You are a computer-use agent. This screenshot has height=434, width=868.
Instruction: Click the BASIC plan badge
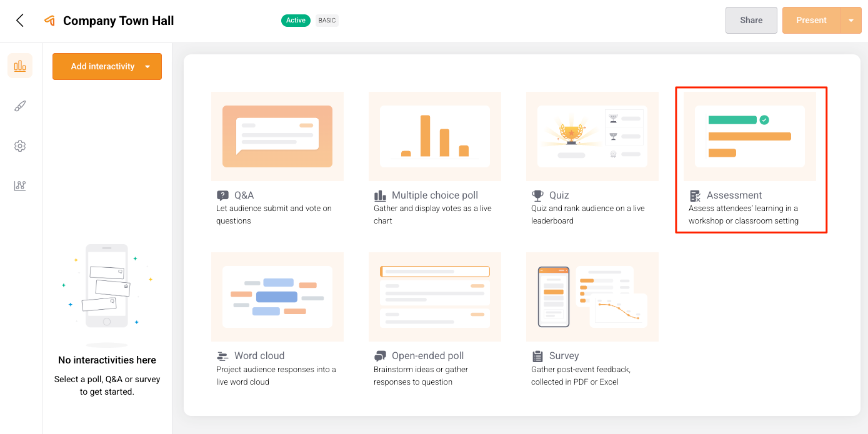pyautogui.click(x=327, y=21)
